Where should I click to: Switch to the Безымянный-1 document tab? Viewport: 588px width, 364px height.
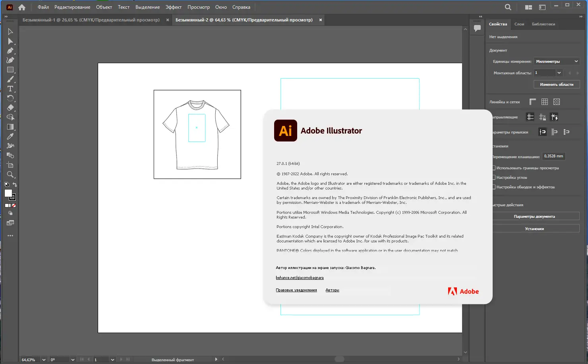91,20
